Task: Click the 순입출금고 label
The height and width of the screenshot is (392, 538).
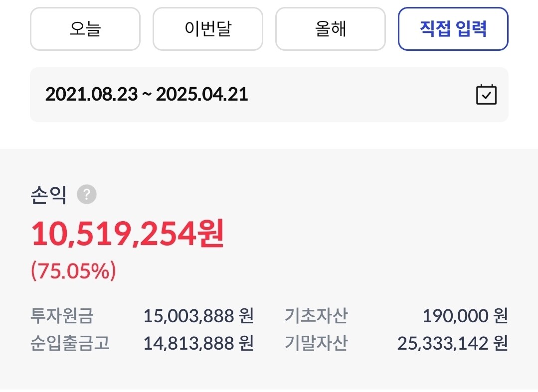Action: [x=70, y=343]
